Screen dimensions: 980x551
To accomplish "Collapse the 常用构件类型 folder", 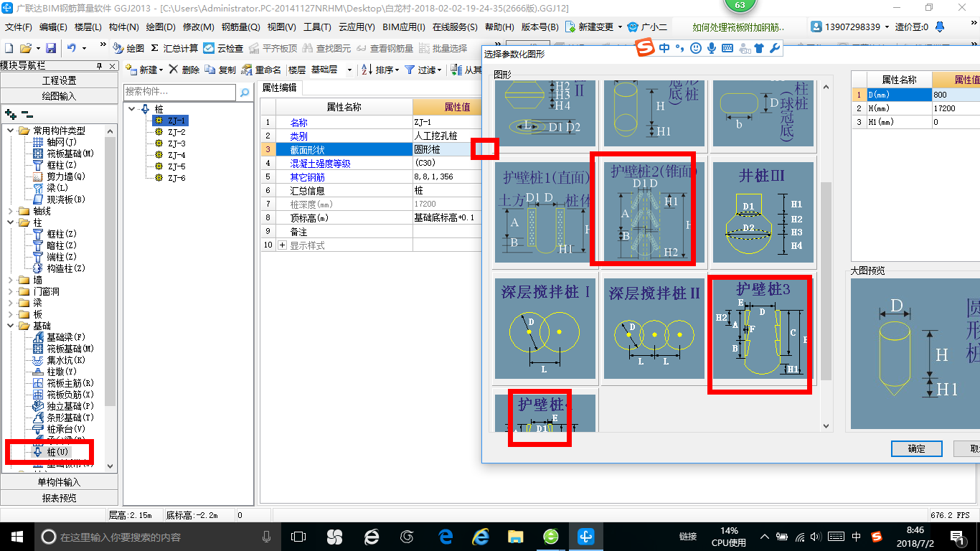I will (11, 131).
